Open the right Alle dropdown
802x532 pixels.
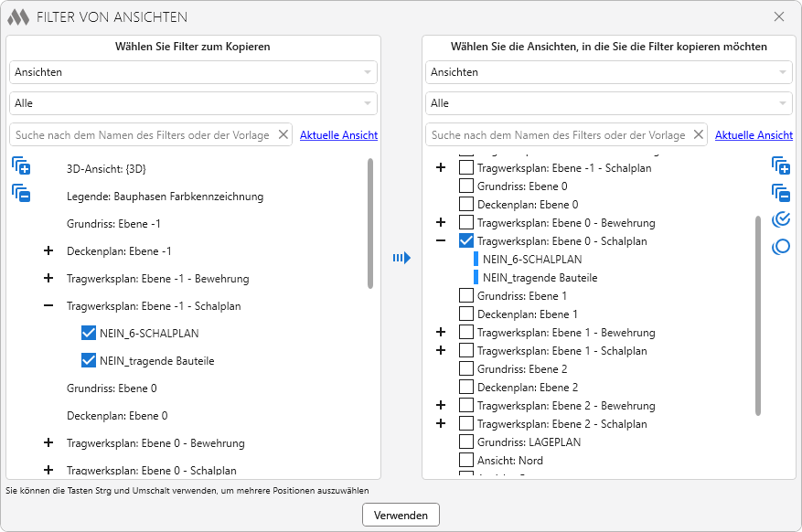(x=608, y=103)
